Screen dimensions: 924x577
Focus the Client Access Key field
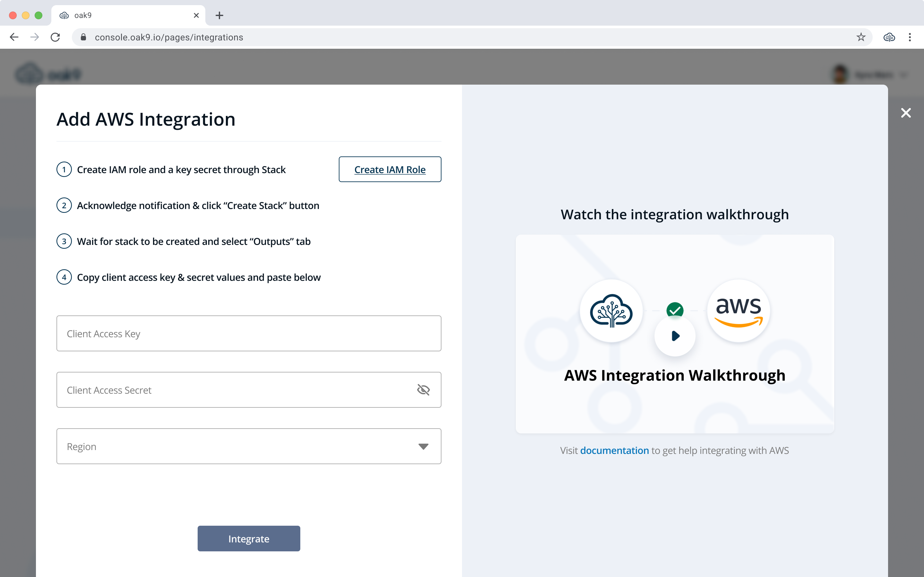(249, 333)
